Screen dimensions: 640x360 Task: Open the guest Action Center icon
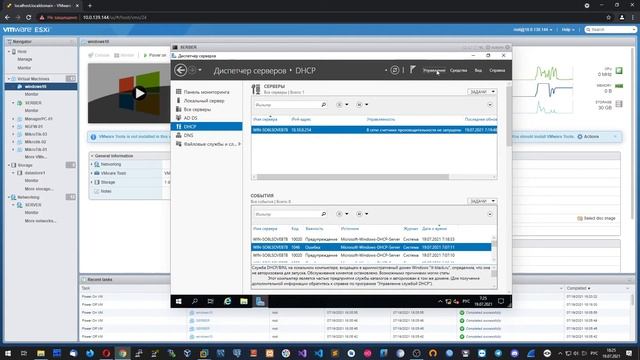click(501, 301)
